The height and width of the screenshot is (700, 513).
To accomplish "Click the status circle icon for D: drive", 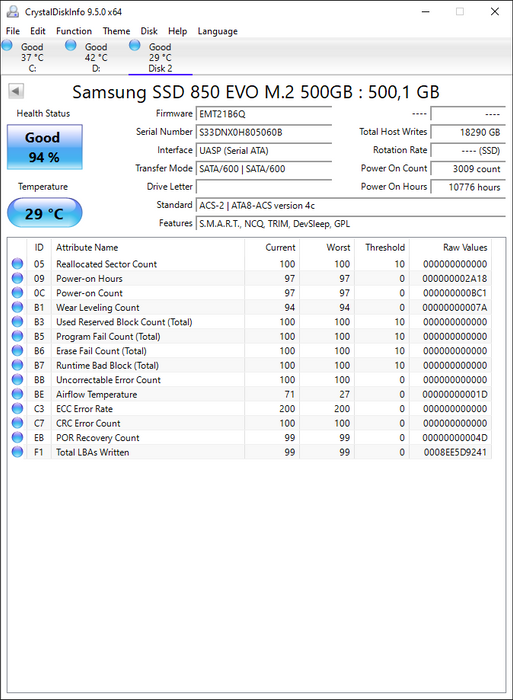I will (71, 45).
